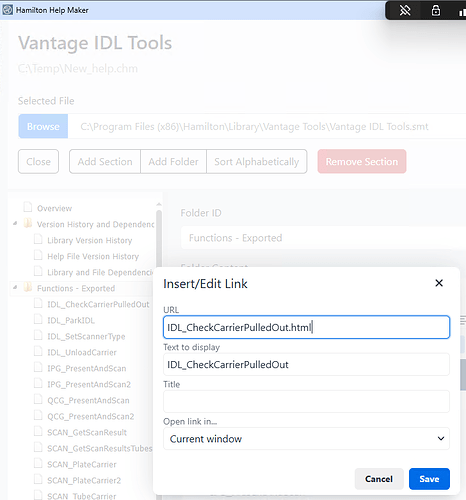The width and height of the screenshot is (466, 500).
Task: Select IDL_UnloadCarrier in the tree
Action: pyautogui.click(x=82, y=352)
